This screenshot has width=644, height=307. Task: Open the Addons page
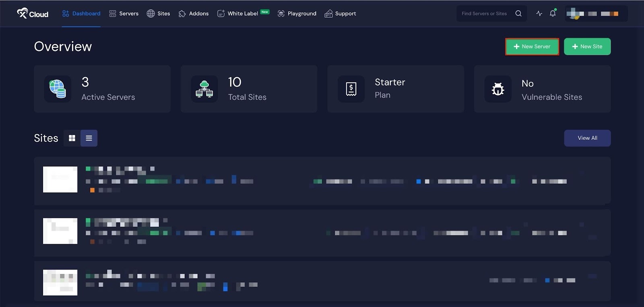click(194, 14)
